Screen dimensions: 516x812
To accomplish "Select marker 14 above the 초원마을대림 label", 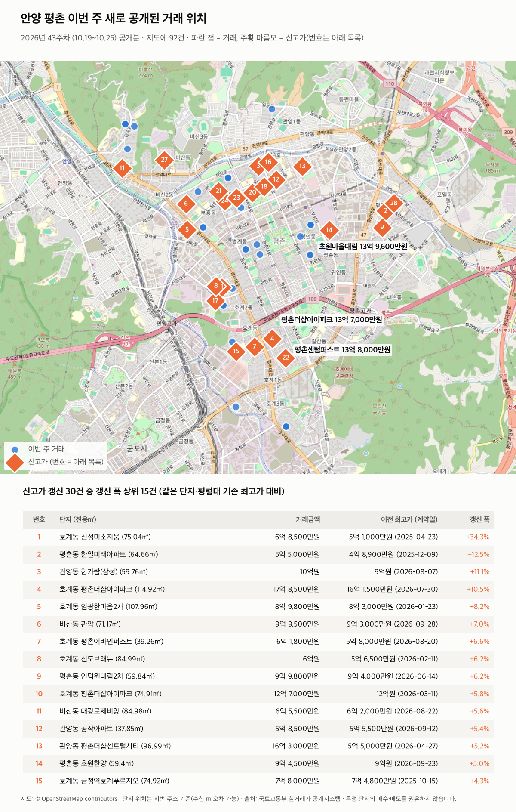I will click(329, 230).
